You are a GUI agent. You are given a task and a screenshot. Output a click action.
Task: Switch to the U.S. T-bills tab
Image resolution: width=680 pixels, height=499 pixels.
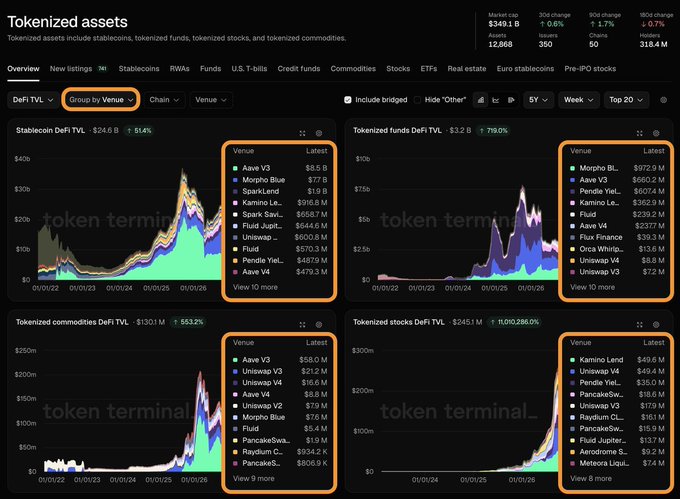(249, 68)
